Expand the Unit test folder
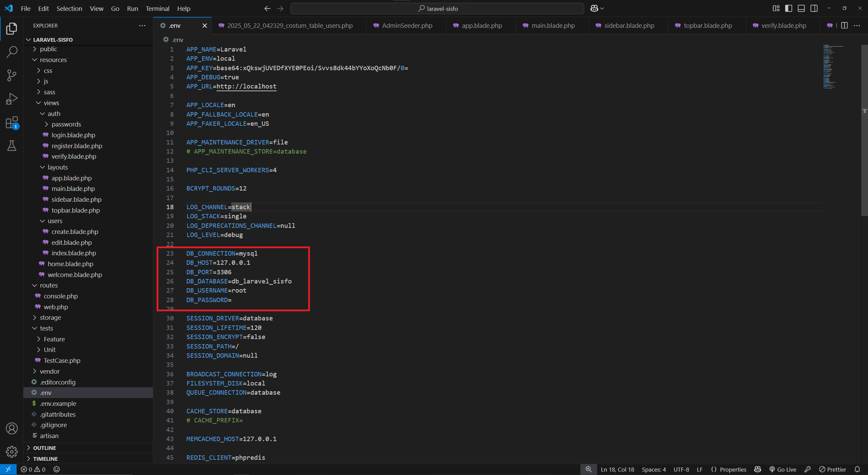Screen dimensions: 868x475 pos(50,350)
